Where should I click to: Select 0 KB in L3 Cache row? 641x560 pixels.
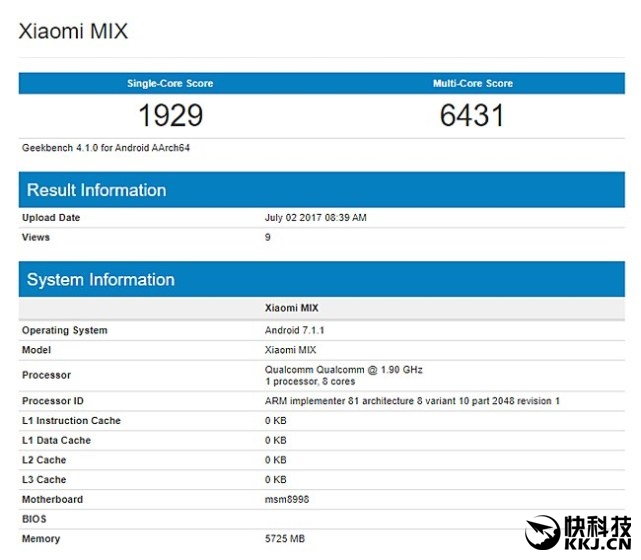coord(276,479)
